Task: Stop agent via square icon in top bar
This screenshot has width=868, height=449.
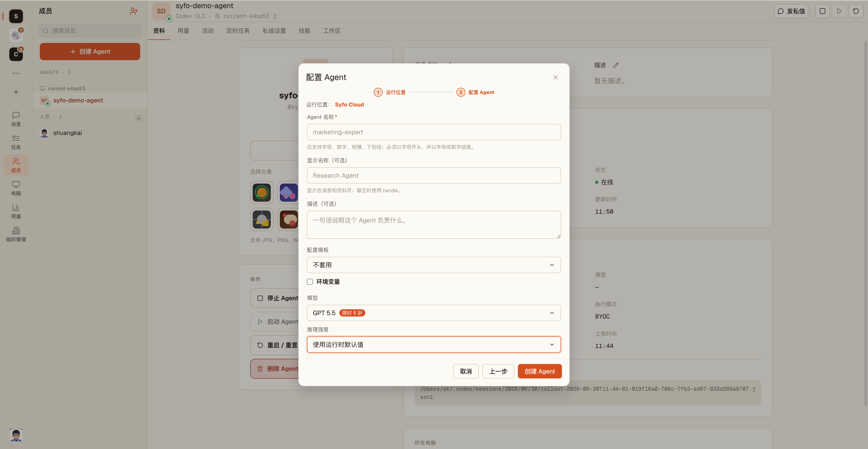Action: (x=822, y=11)
